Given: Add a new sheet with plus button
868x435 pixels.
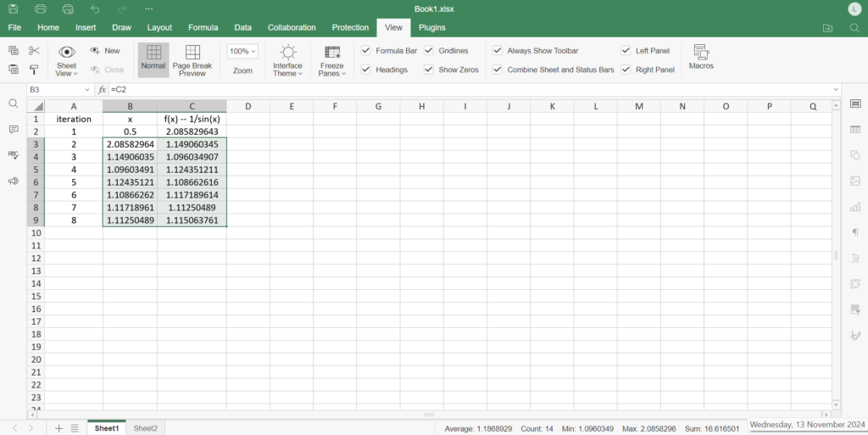Looking at the screenshot, I should pyautogui.click(x=58, y=428).
